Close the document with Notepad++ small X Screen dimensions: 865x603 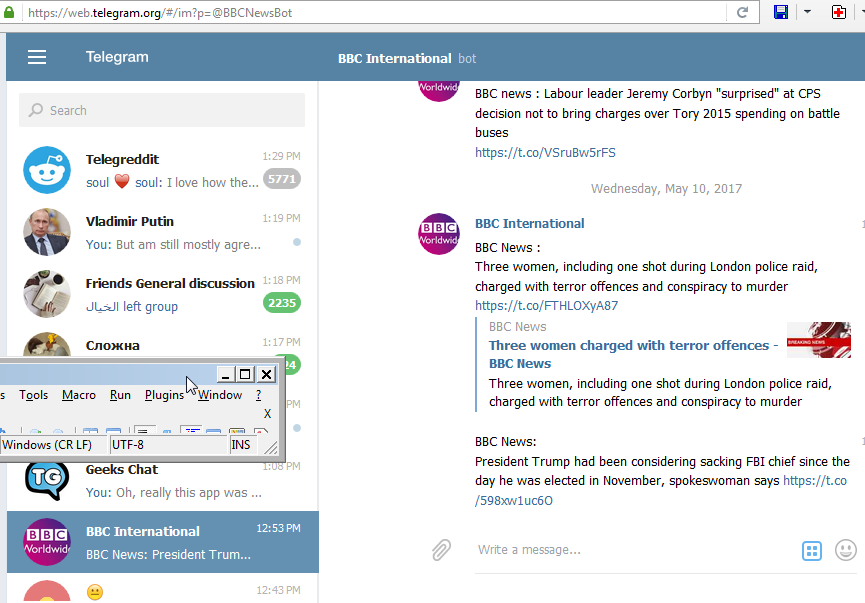(268, 413)
